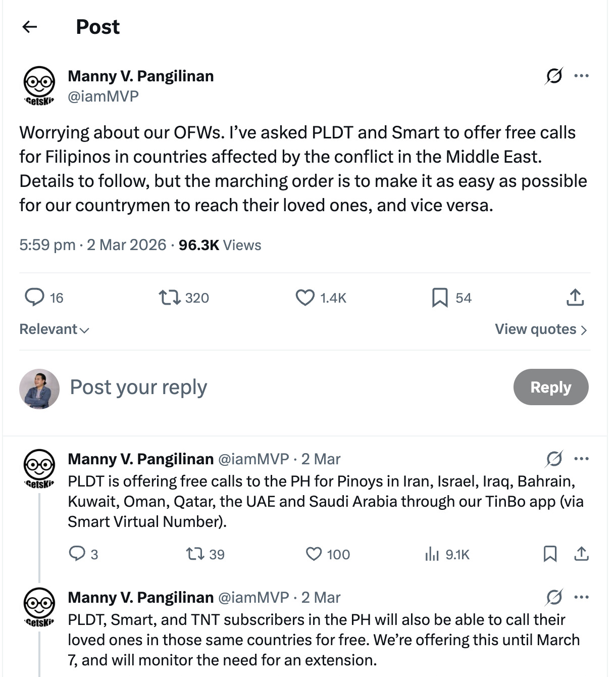Bookmark the TinBo app reply
This screenshot has width=616, height=677.
click(x=550, y=554)
